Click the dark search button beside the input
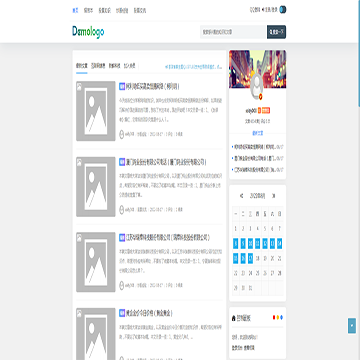The width and height of the screenshot is (360, 360). [276, 32]
